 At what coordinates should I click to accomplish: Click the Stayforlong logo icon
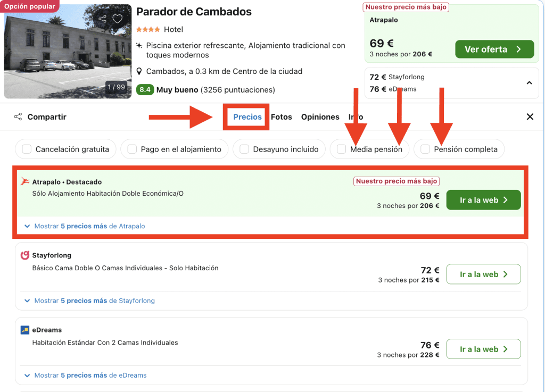[x=24, y=255]
